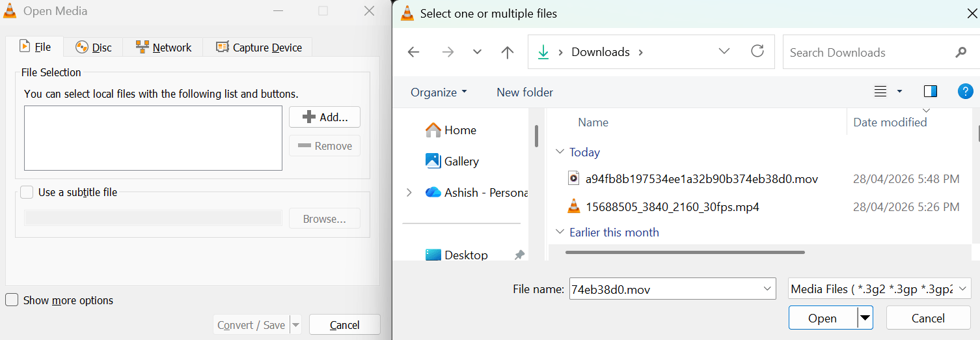Click the navigation pane vertical scrollbar

536,135
